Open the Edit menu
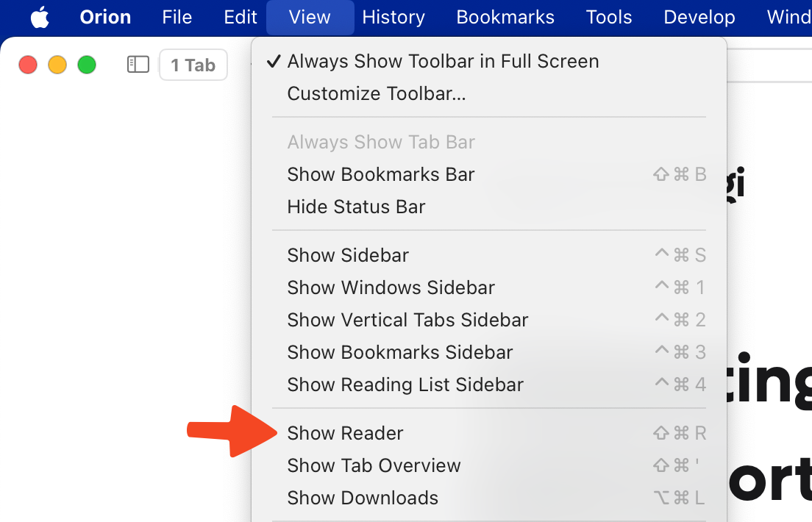The image size is (812, 522). coord(241,17)
